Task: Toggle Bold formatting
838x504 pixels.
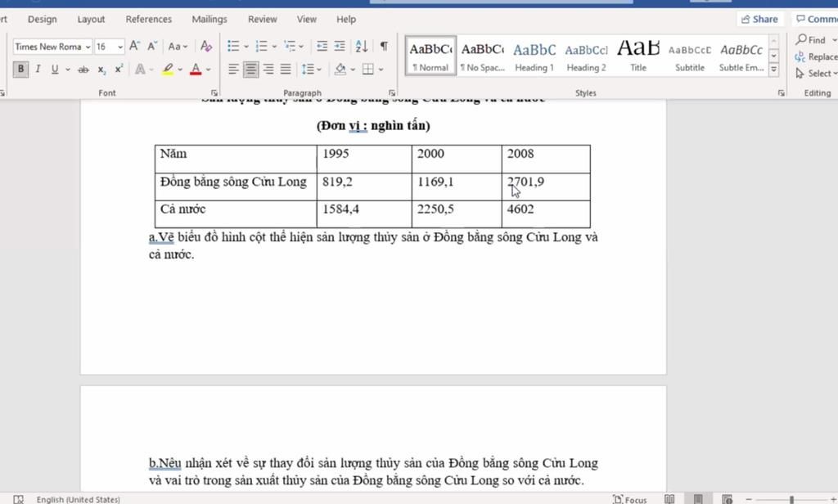Action: point(20,69)
